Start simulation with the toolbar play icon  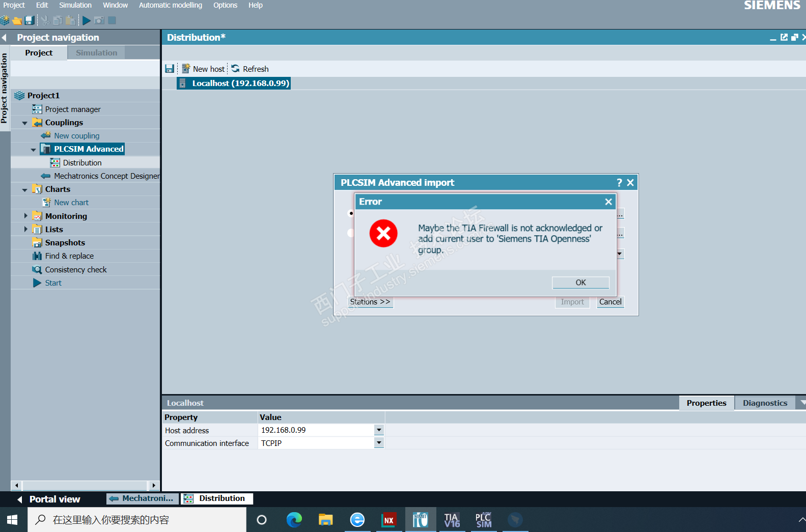click(87, 20)
